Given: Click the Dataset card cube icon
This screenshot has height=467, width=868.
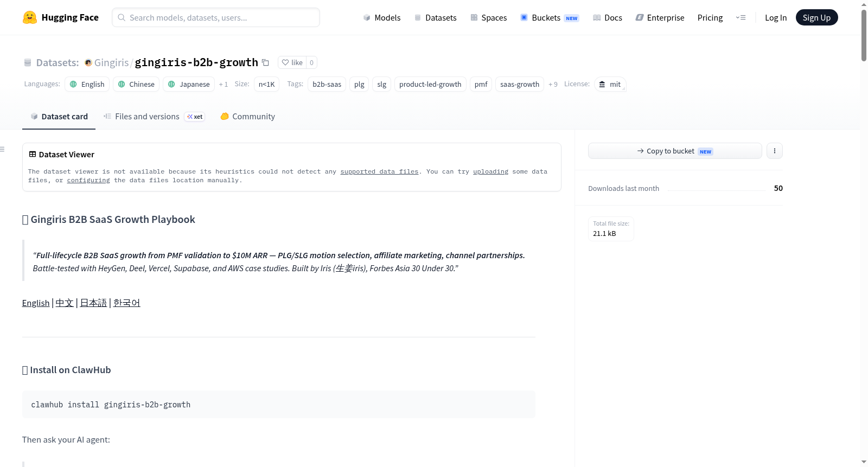Looking at the screenshot, I should click(34, 116).
